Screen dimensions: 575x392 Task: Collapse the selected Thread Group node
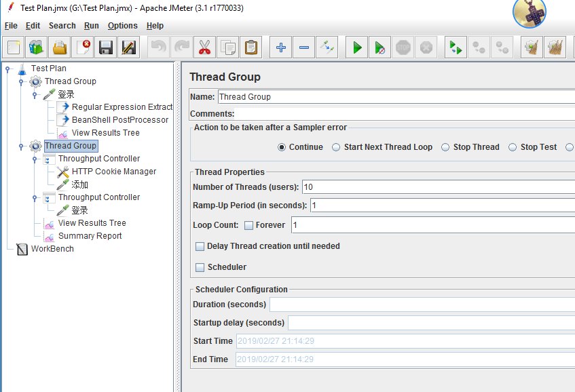coord(21,146)
